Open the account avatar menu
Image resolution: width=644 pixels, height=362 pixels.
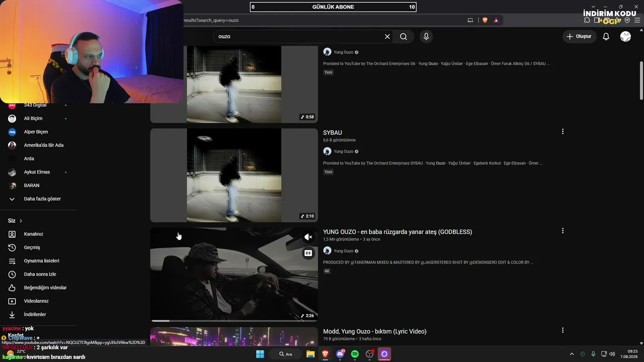click(625, 37)
